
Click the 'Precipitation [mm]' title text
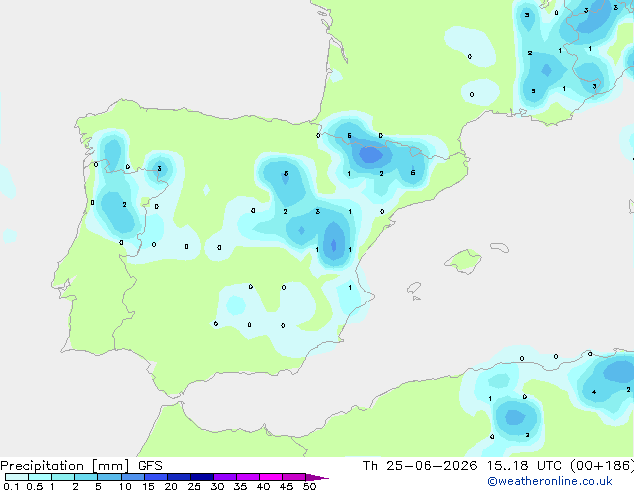pyautogui.click(x=65, y=466)
